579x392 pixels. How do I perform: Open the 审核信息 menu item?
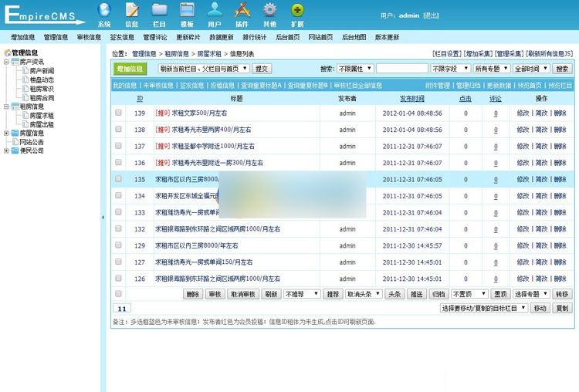pyautogui.click(x=89, y=37)
